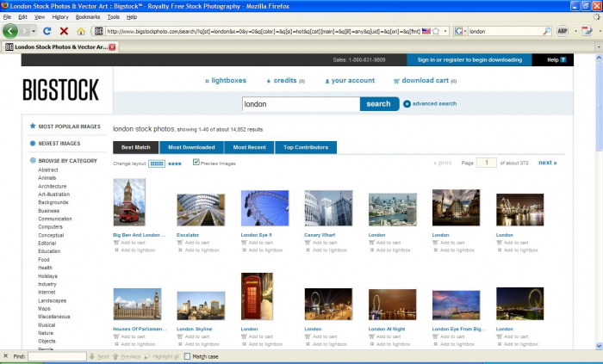The width and height of the screenshot is (603, 364).
Task: Open the tab list dropdown arrow
Action: [599, 47]
